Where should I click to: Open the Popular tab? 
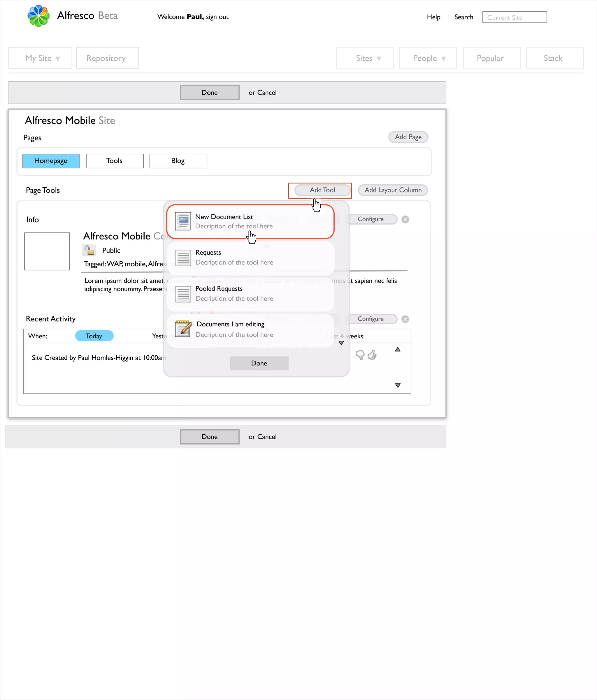tap(492, 58)
